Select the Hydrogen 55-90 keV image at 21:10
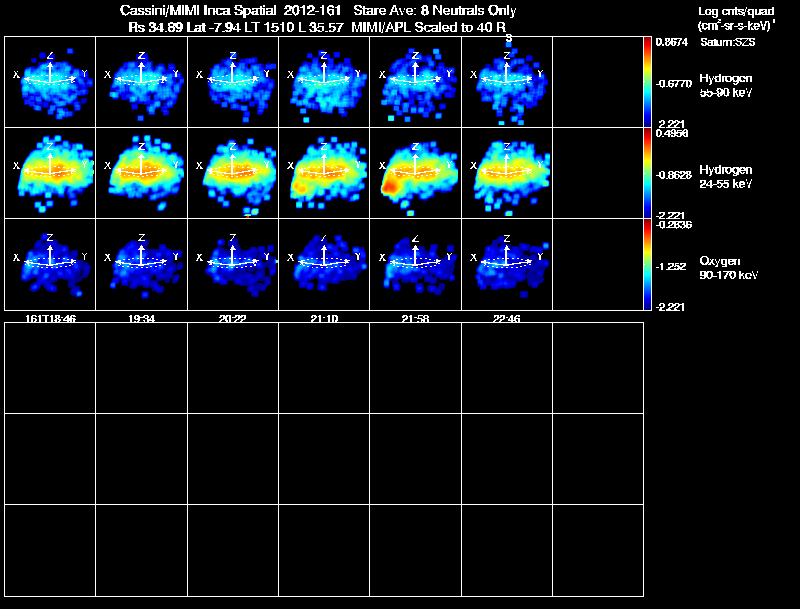Viewport: 800px width, 609px height. point(324,82)
